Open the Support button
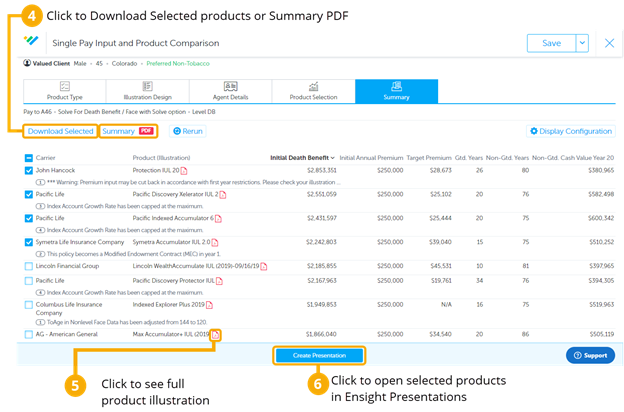624x412 pixels. point(591,355)
